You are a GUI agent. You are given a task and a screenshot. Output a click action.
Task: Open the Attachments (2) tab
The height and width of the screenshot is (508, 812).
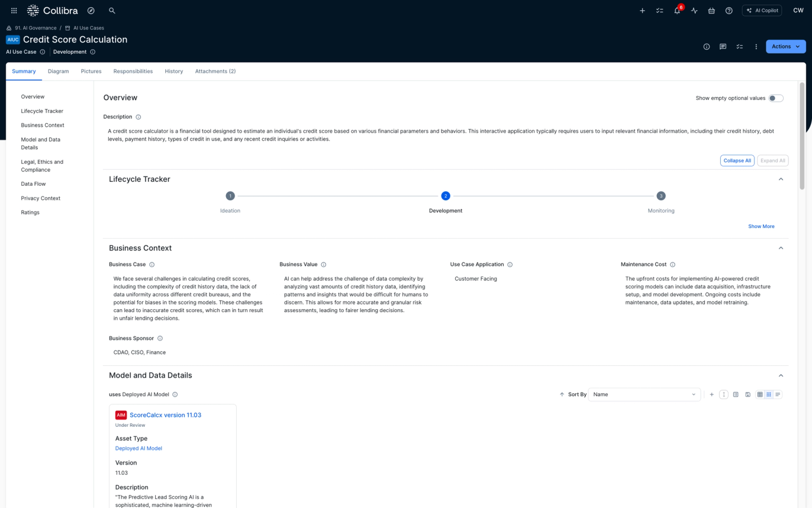pyautogui.click(x=215, y=71)
